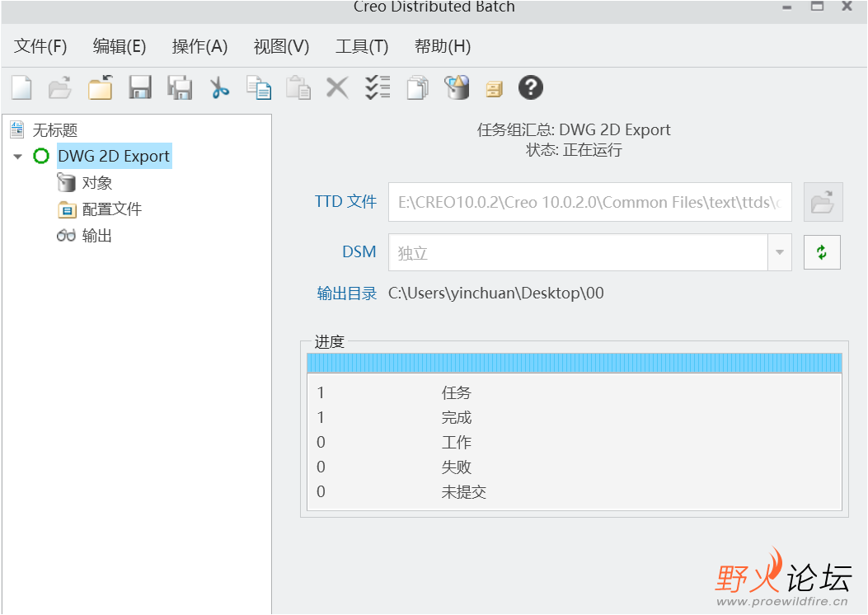Click the 任务 row in progress list
The image size is (868, 615).
pyautogui.click(x=574, y=392)
